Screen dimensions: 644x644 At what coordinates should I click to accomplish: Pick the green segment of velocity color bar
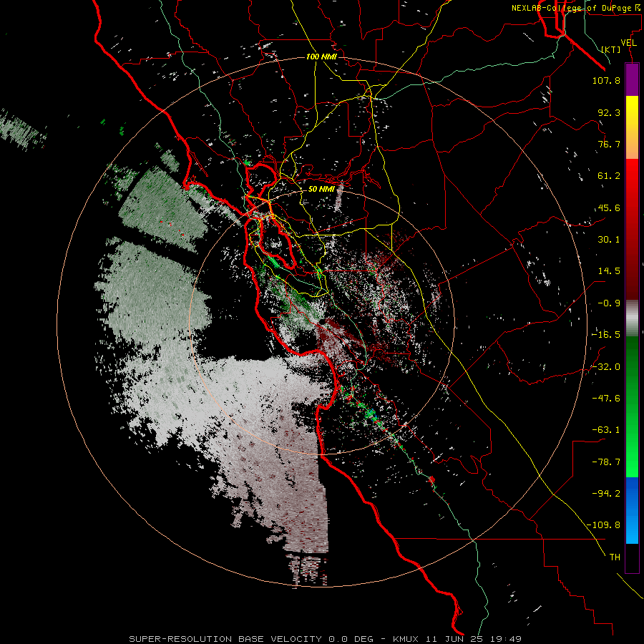[632, 406]
